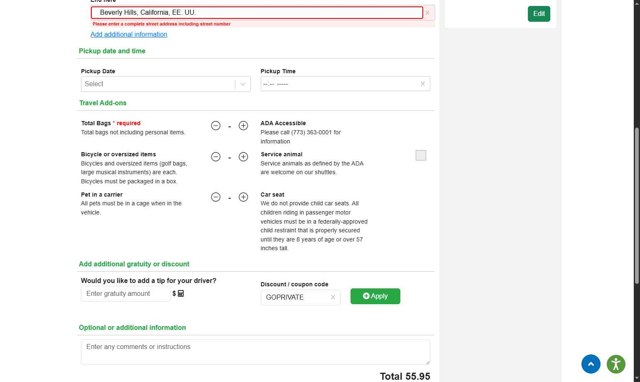
Task: Click the Total 55.95 amount
Action: (405, 376)
